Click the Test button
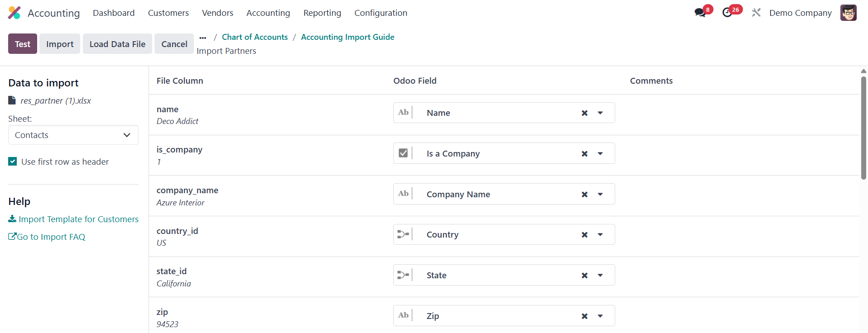868x333 pixels. pyautogui.click(x=23, y=44)
